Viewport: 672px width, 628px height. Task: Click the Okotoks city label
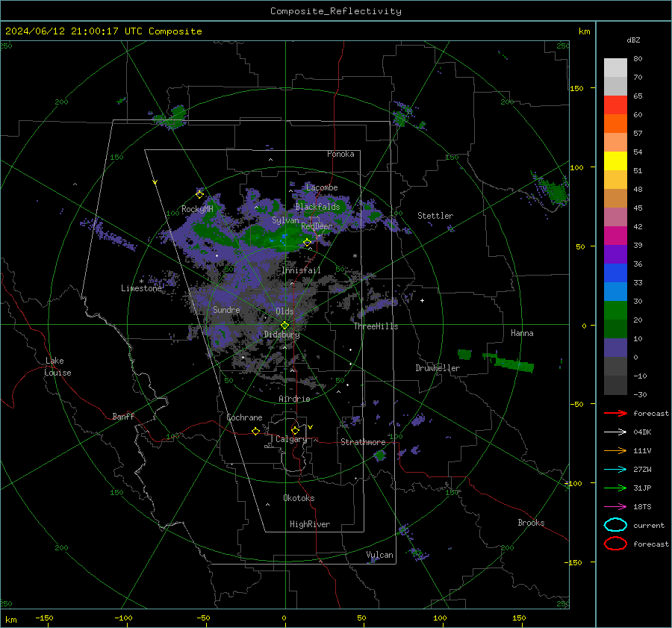pos(299,498)
